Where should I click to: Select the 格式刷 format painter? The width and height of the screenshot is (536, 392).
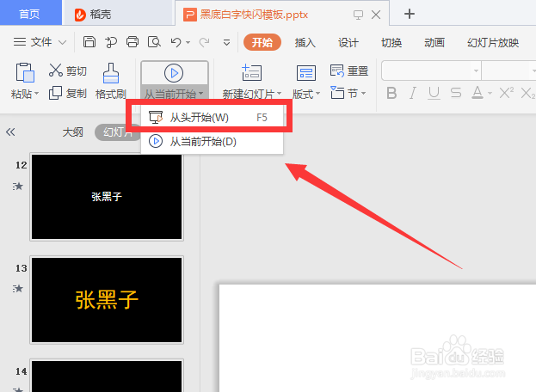[111, 82]
